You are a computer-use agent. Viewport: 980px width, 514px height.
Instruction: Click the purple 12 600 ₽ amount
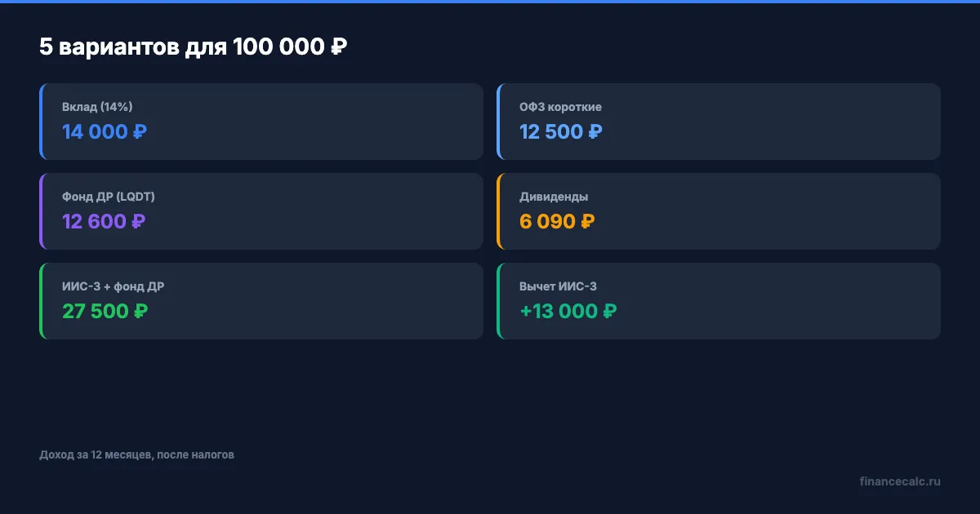[x=103, y=221]
